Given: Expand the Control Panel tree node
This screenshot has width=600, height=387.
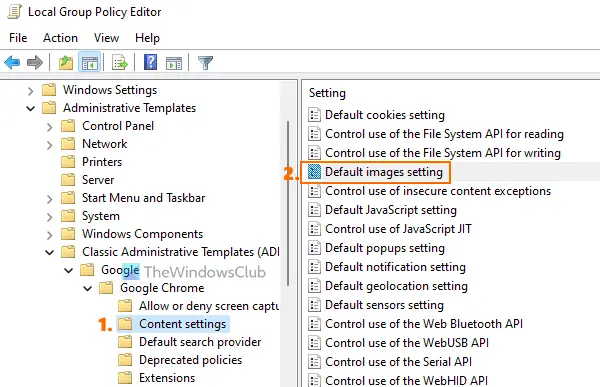Looking at the screenshot, I should click(x=49, y=127).
